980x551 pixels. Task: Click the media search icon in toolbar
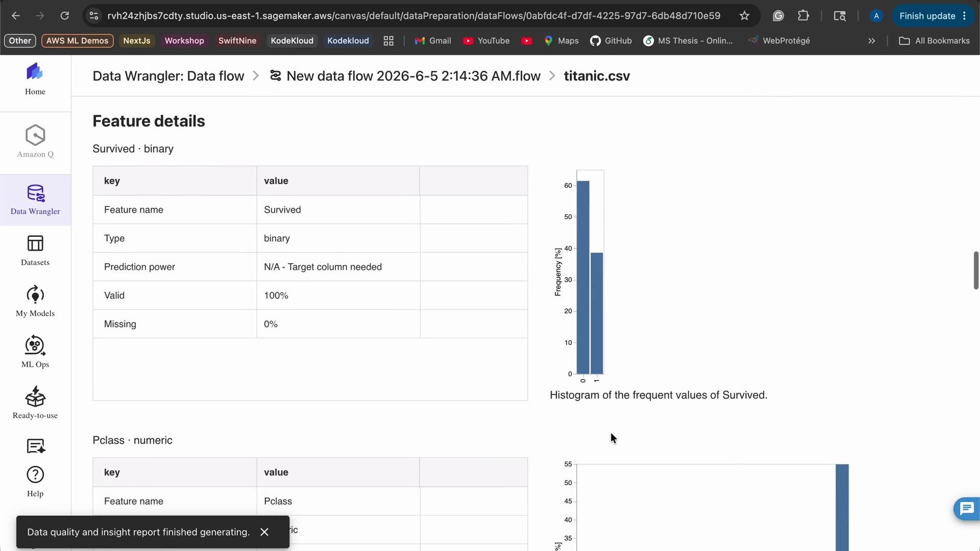point(840,16)
